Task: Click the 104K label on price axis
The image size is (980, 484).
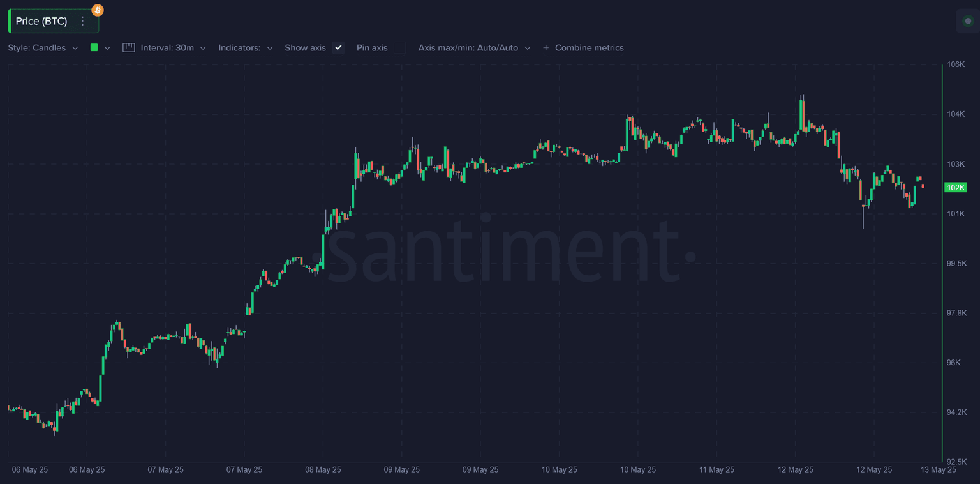Action: 955,114
